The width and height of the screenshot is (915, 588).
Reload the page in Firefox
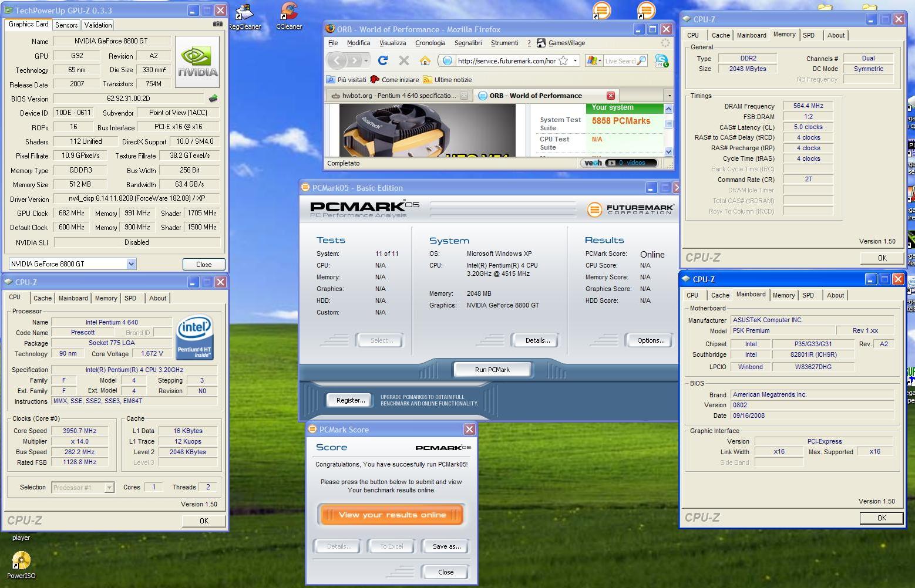383,60
